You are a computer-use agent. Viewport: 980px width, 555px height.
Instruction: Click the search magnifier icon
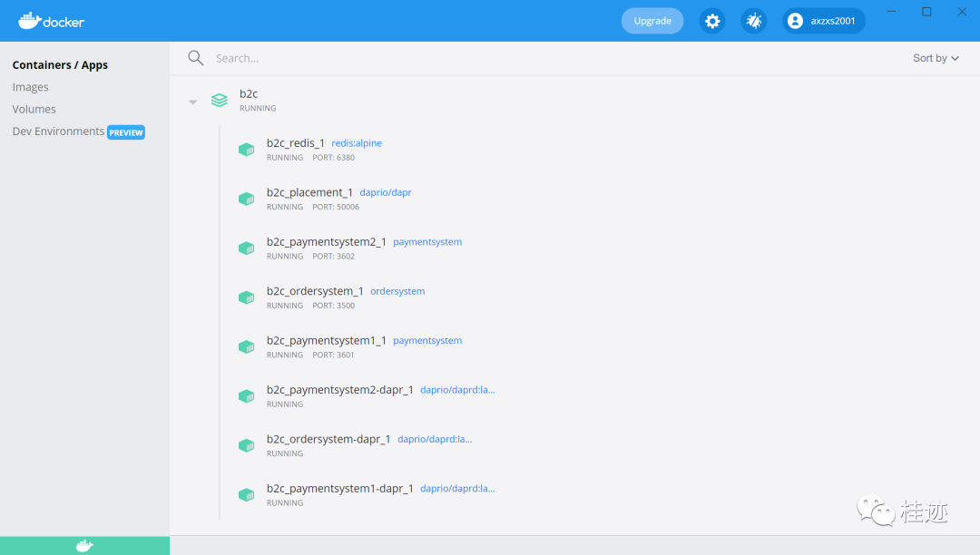click(196, 58)
